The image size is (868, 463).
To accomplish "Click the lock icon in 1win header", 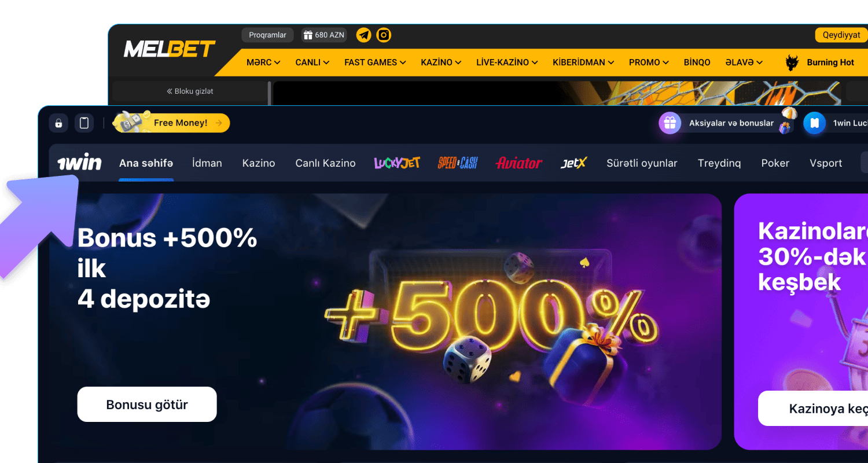I will (x=58, y=123).
